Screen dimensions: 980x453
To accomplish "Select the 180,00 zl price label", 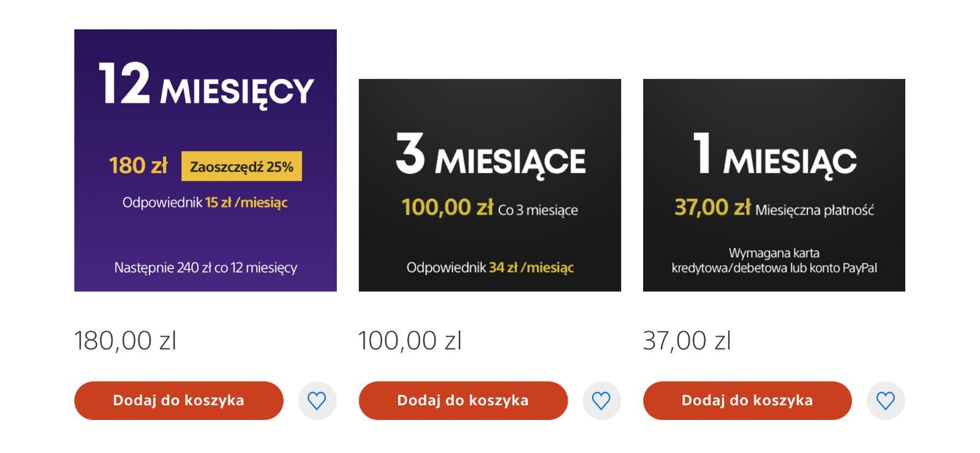I will pyautogui.click(x=126, y=340).
